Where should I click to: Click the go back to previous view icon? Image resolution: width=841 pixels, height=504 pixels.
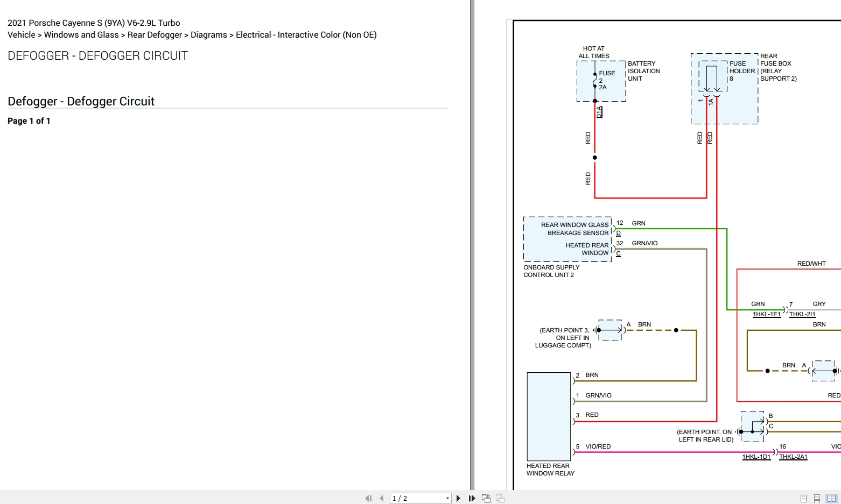click(486, 499)
